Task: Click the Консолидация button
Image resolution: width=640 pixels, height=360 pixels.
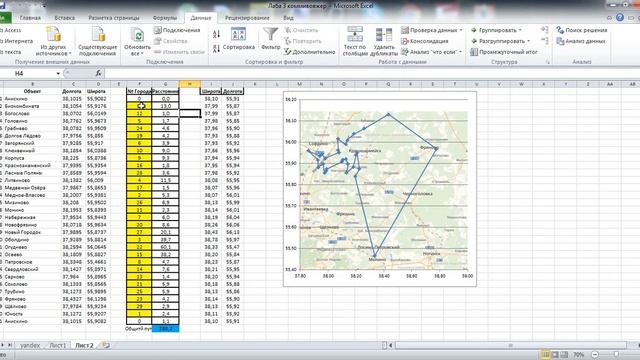Action: click(424, 41)
